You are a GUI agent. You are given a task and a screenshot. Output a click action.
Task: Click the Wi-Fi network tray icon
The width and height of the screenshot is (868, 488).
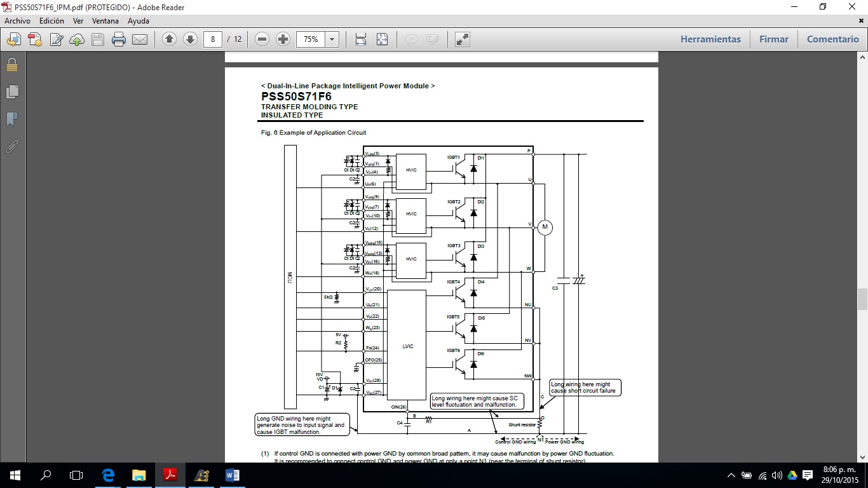tap(763, 475)
